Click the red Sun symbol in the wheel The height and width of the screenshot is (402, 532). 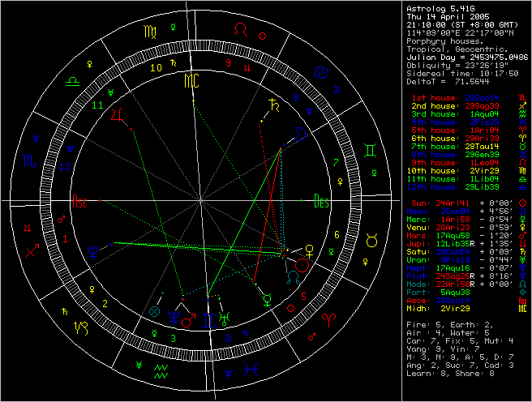point(302,264)
